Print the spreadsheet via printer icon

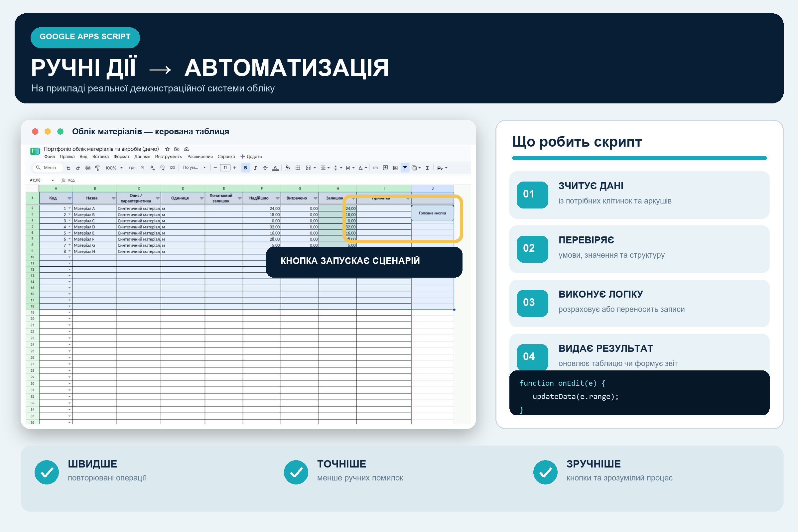point(88,168)
